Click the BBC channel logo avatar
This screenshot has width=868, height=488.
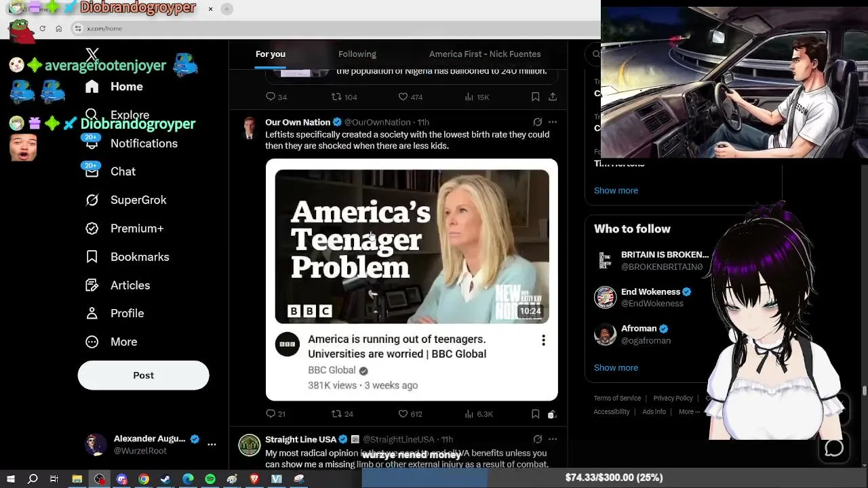288,344
